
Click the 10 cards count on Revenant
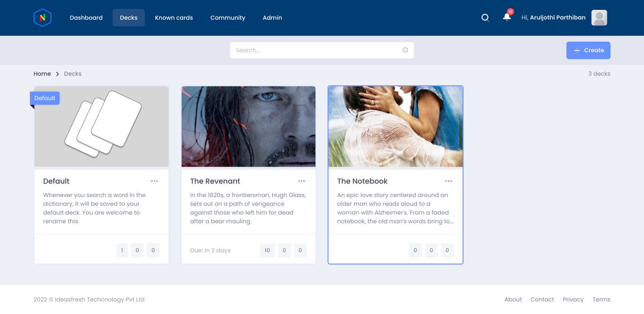(x=267, y=250)
